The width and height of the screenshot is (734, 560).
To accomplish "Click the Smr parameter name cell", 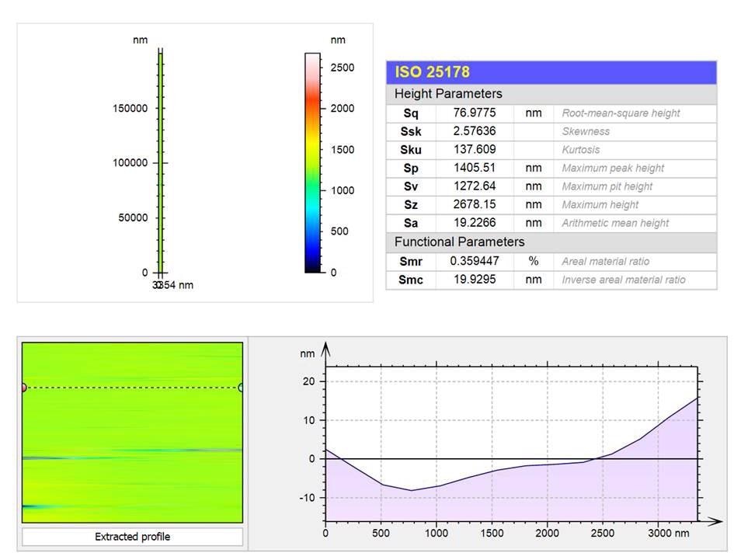I will (x=411, y=261).
